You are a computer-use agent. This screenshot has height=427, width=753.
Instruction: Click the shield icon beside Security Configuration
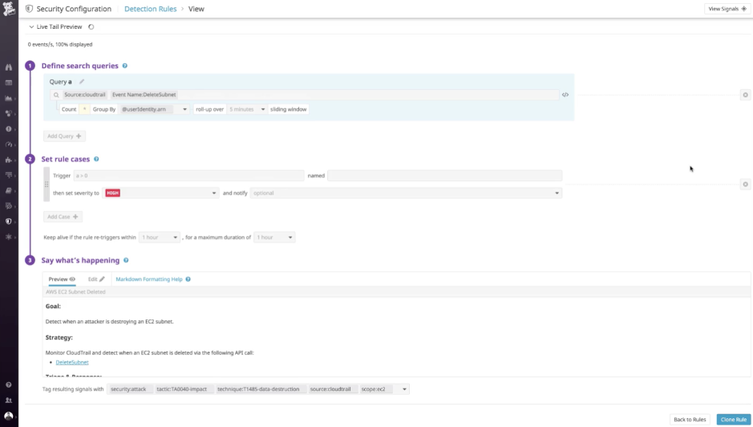[x=29, y=9]
